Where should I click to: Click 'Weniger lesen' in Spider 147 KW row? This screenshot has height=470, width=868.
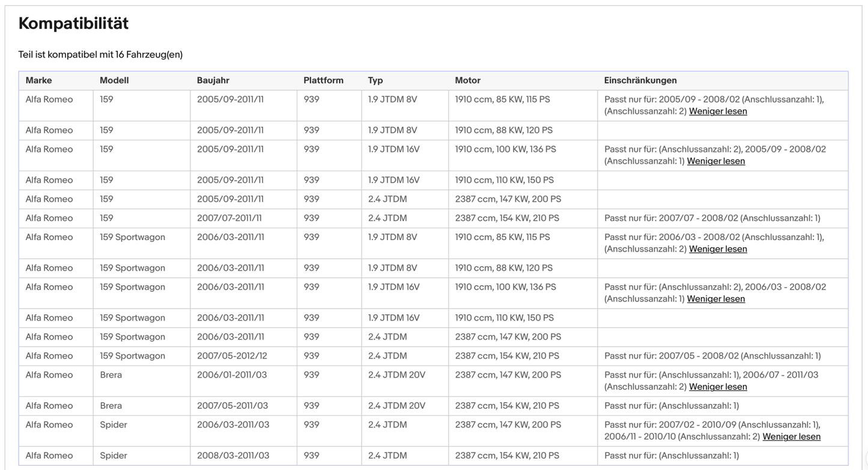coord(791,436)
